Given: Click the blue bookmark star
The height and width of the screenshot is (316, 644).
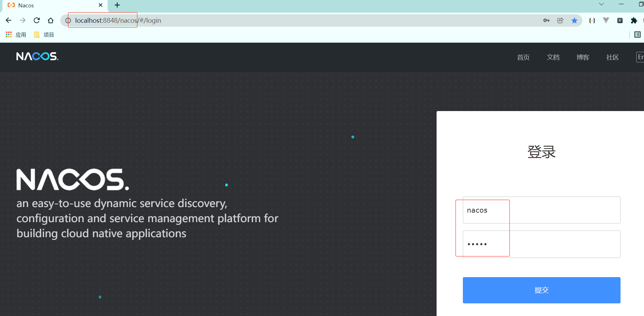Looking at the screenshot, I should pos(574,20).
